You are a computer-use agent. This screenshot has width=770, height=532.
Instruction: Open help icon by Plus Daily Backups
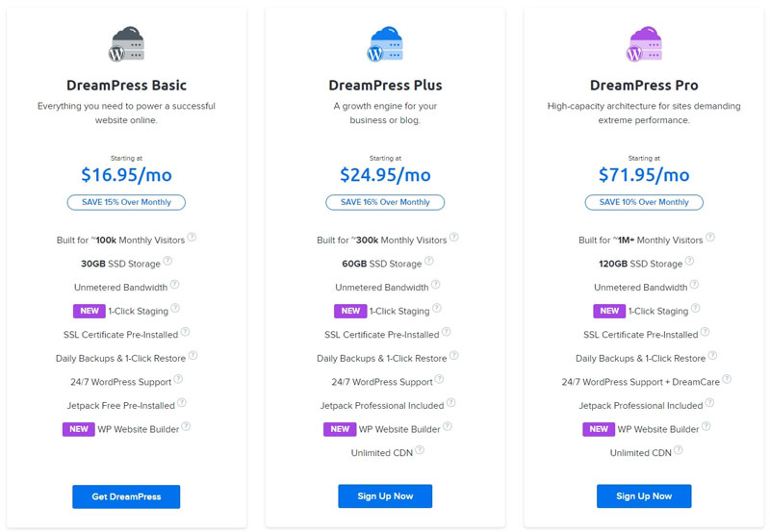click(x=454, y=355)
